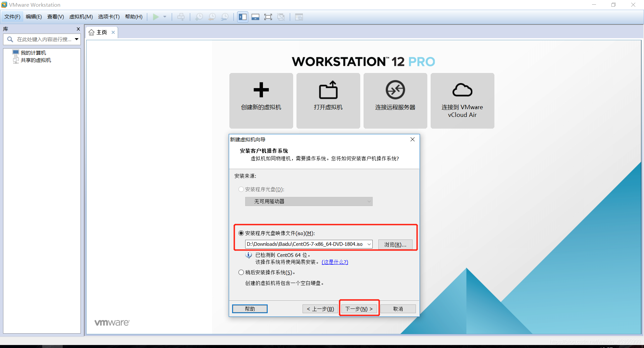Close the 新建虚拟机向导 dialog
Screen dimensions: 644x348
click(x=413, y=139)
